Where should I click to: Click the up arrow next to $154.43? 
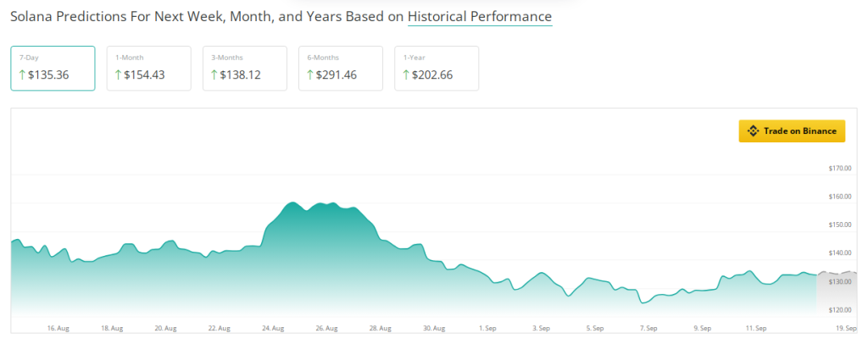(x=119, y=75)
